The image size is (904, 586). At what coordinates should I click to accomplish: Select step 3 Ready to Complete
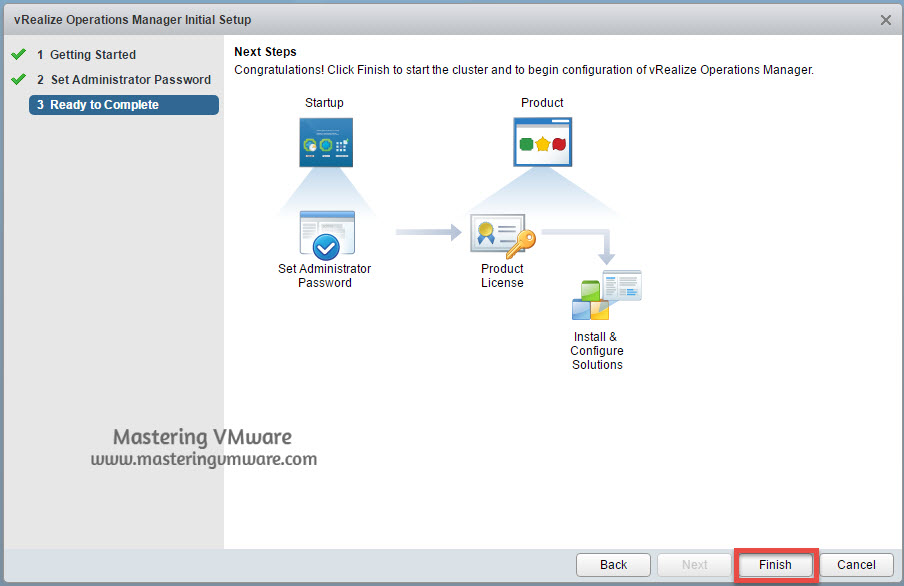(124, 105)
